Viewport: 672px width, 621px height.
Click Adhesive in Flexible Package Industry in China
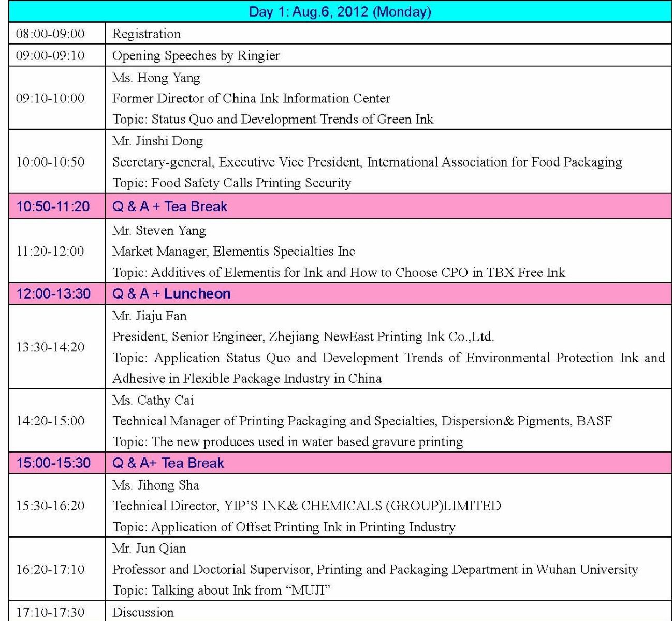point(247,378)
